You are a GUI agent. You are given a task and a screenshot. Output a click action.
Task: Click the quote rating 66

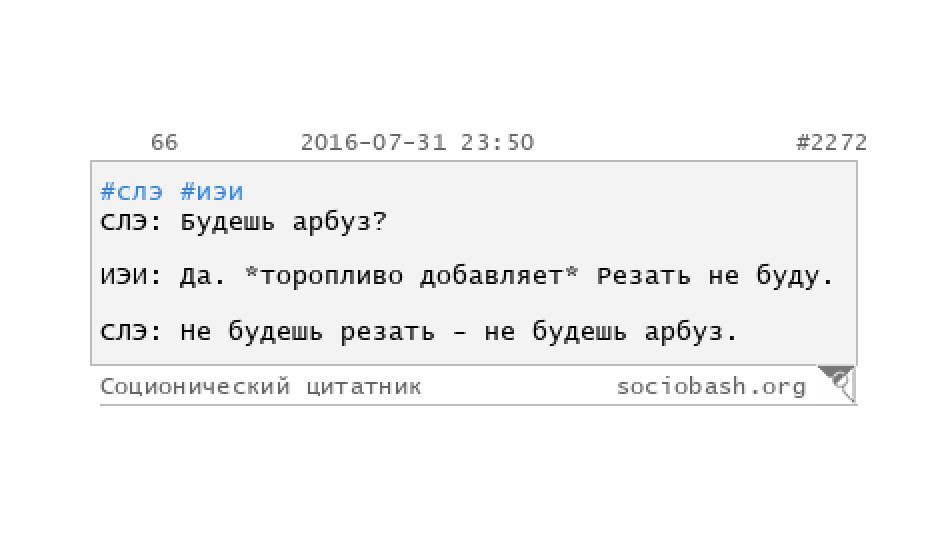click(x=164, y=143)
